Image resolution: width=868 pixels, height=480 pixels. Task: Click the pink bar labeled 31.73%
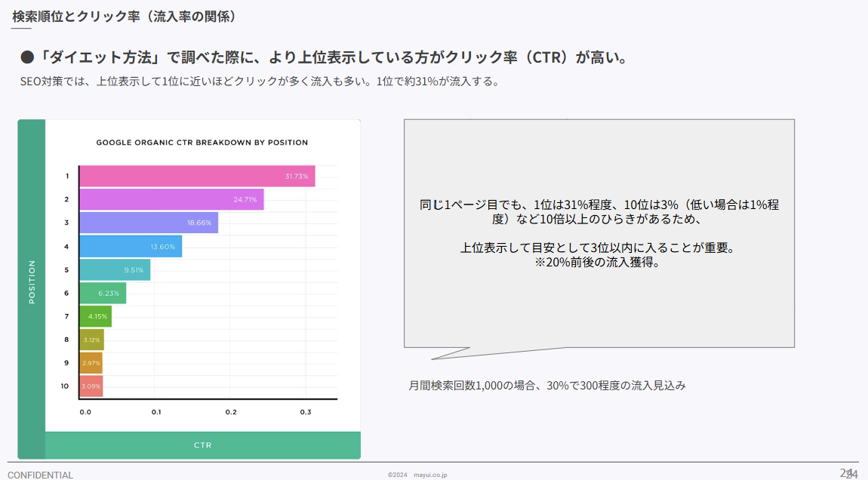(197, 176)
